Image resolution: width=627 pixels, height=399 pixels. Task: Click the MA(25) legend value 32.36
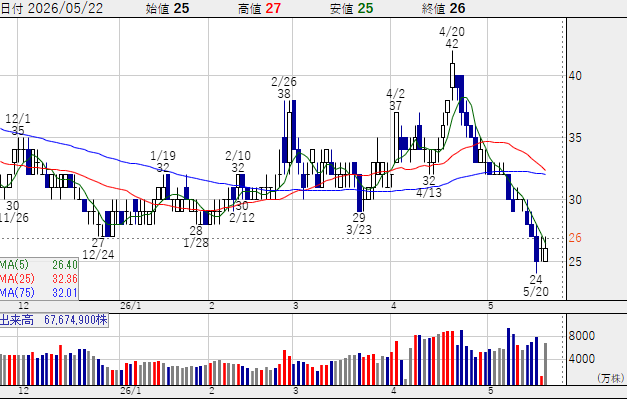65,279
